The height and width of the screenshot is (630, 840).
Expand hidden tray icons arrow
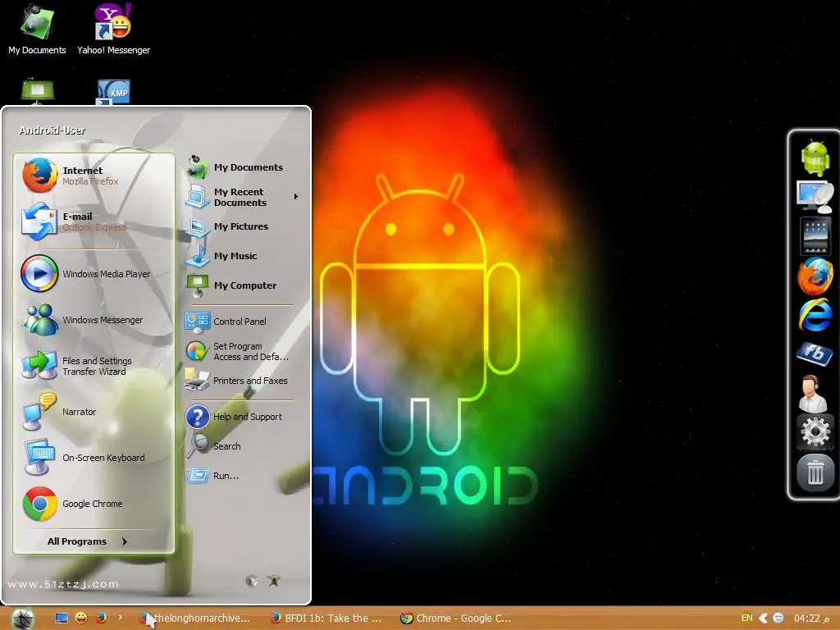click(x=764, y=619)
